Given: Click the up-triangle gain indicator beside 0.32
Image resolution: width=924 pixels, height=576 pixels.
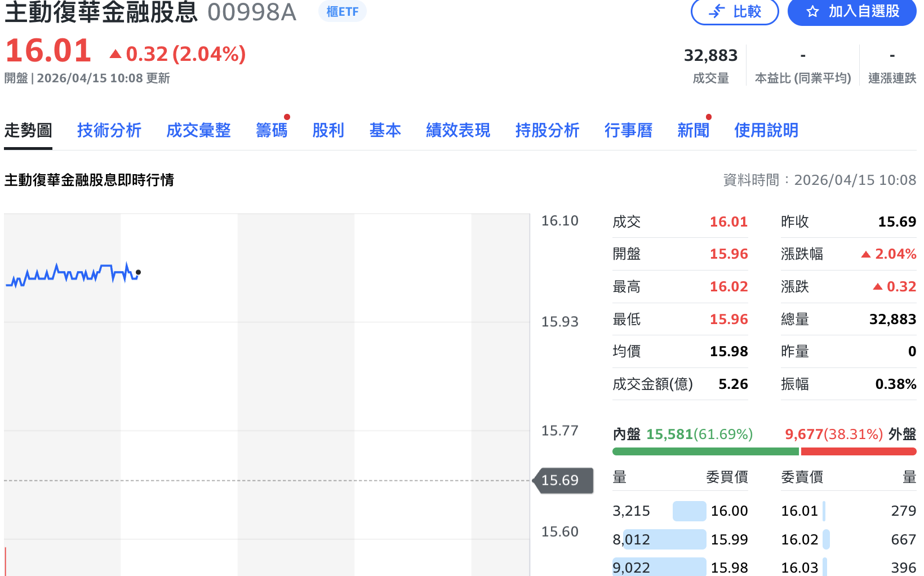Looking at the screenshot, I should [114, 54].
